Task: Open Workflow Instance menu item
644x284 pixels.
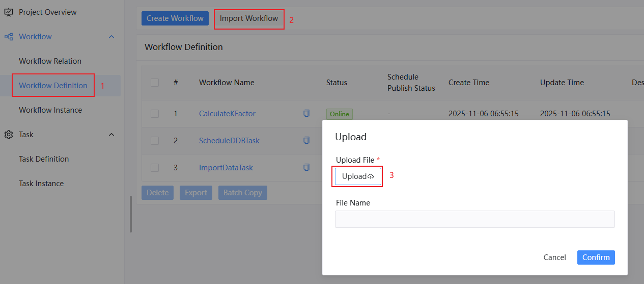Action: coord(50,110)
